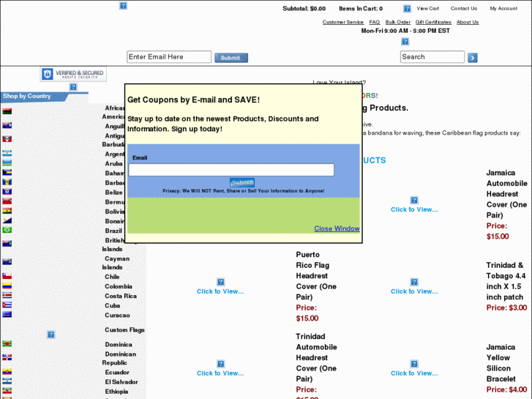Select Costa Rica in country list
This screenshot has width=532, height=399.
click(x=121, y=296)
